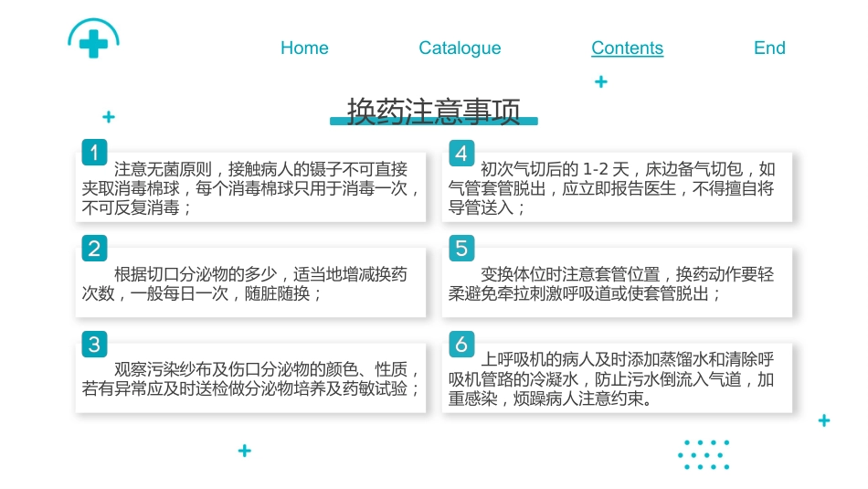Select the number 5 badge

click(x=461, y=248)
